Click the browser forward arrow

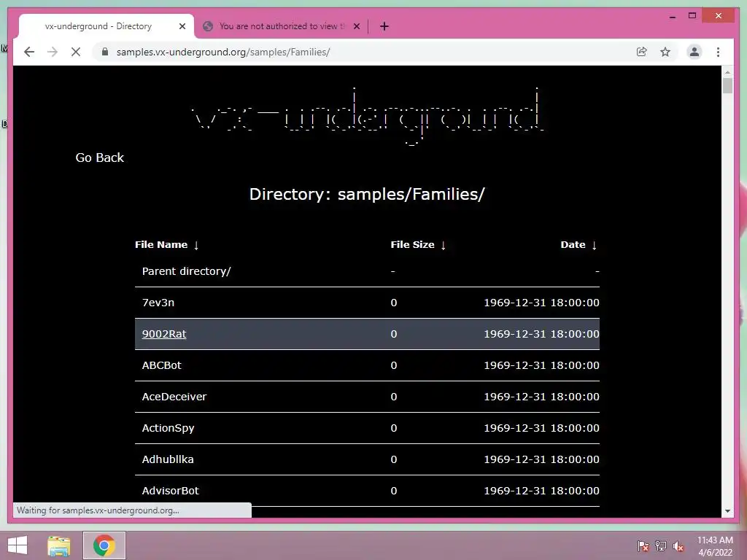(x=53, y=52)
